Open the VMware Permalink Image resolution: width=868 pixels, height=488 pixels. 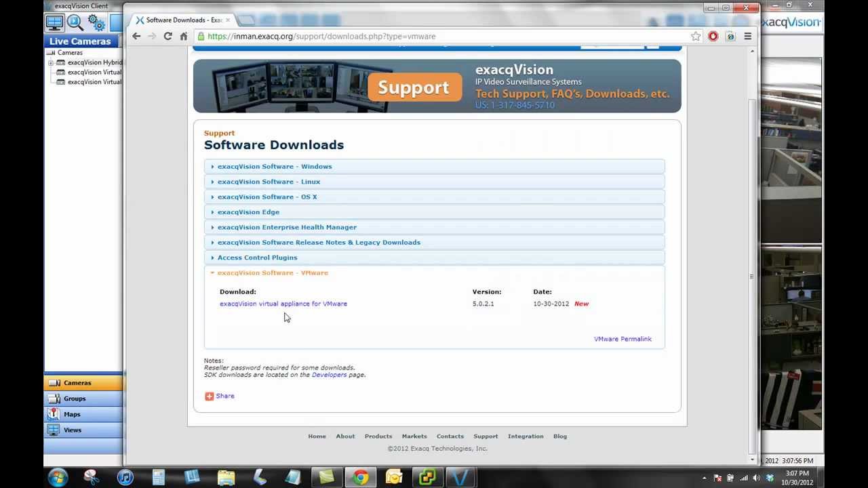[623, 339]
